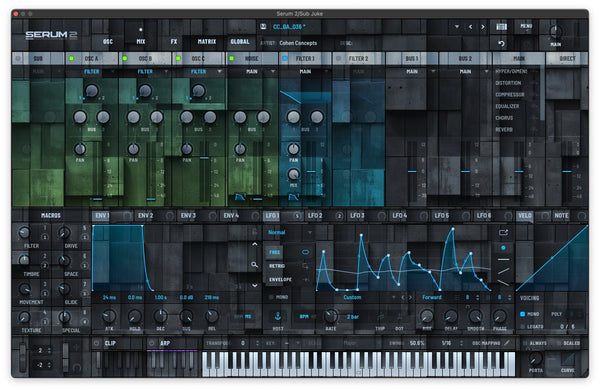Select RETRIG LFO trigger mode
The height and width of the screenshot is (391, 600).
[277, 266]
